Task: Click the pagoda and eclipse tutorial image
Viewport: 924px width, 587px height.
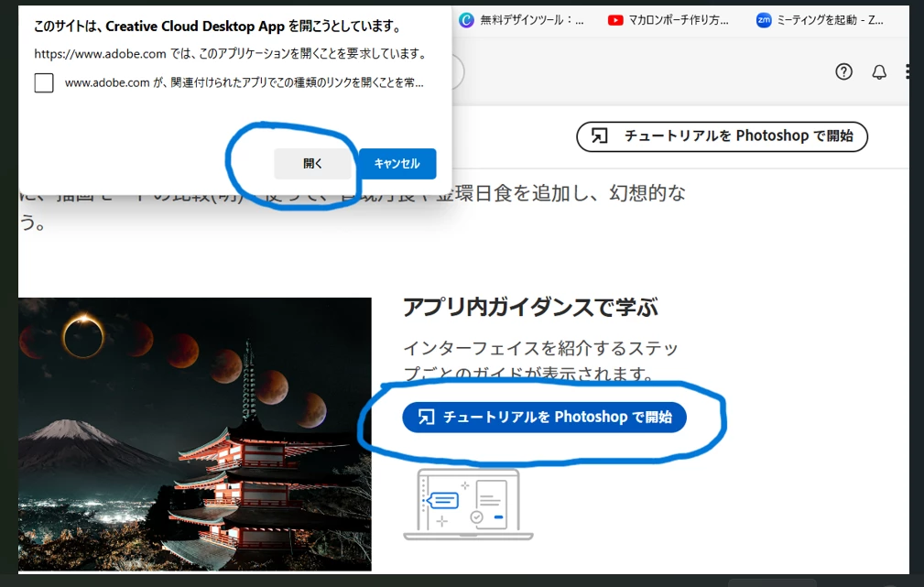Action: point(195,434)
